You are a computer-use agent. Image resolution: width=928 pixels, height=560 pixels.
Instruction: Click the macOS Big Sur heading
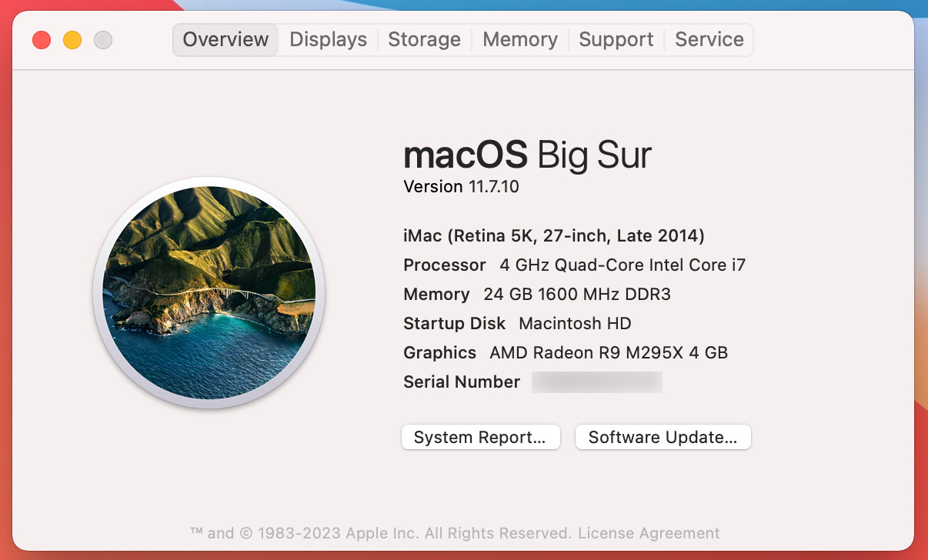pos(527,155)
